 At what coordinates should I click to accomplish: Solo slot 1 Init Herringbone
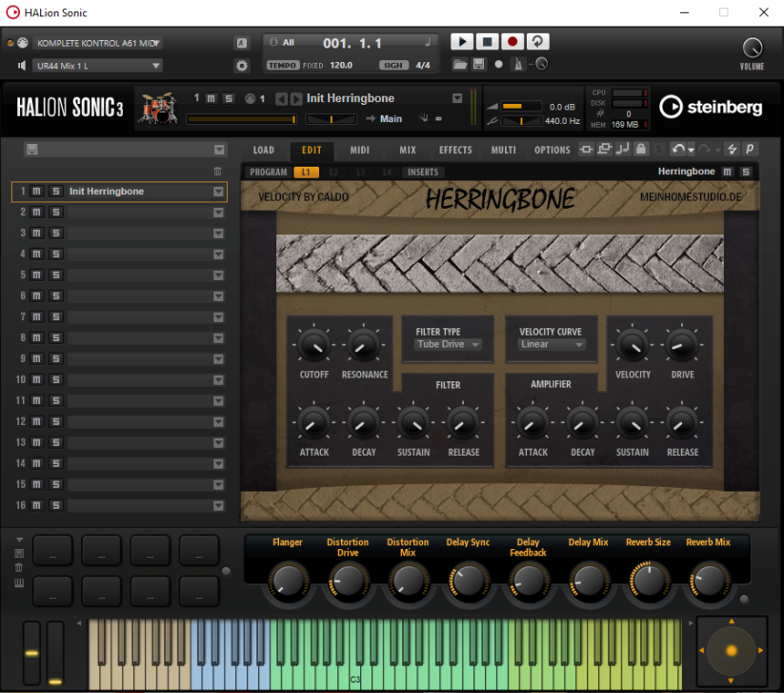click(55, 192)
